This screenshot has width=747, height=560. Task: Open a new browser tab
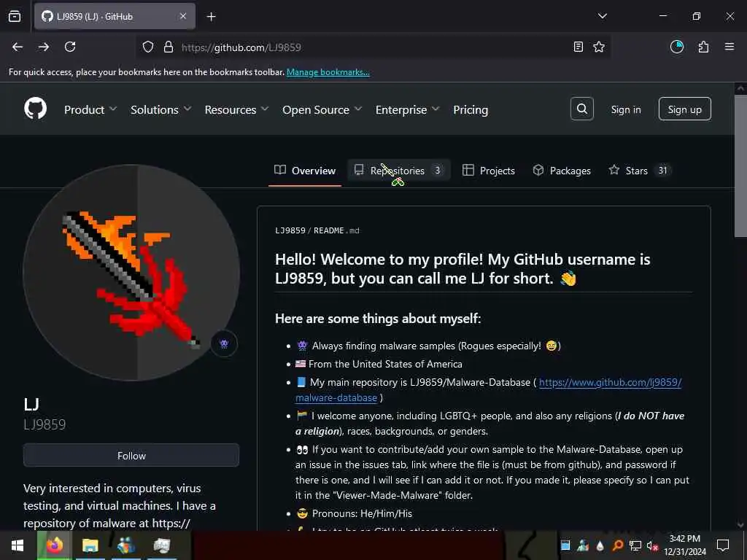[x=211, y=17]
